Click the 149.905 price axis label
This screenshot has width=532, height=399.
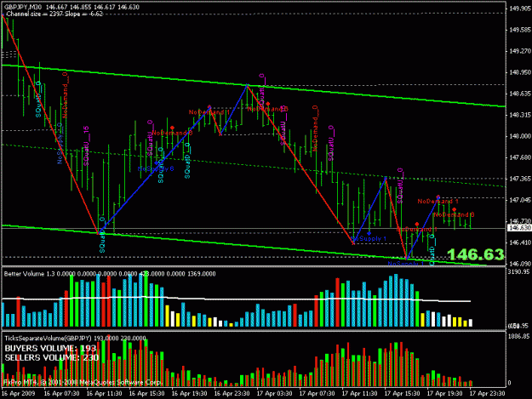[x=519, y=9]
